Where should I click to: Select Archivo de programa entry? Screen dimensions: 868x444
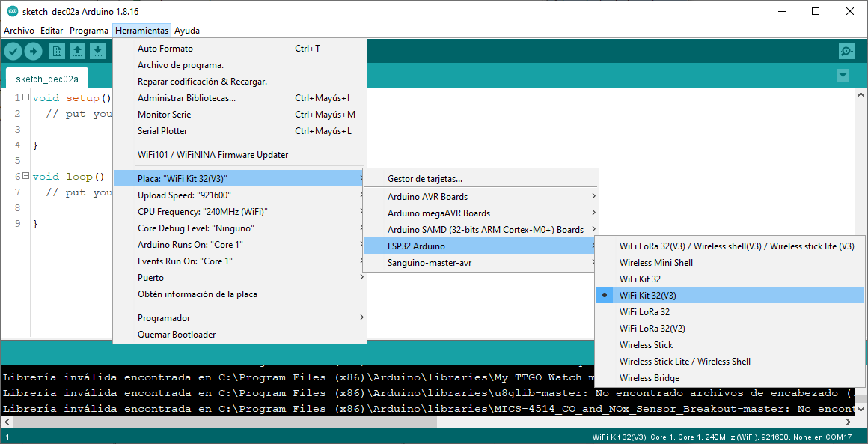239,65
